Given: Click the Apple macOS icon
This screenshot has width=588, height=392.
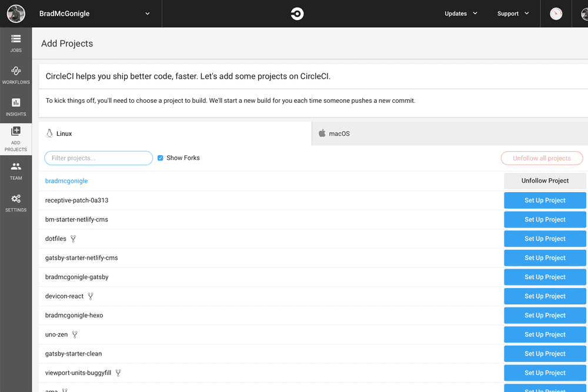Looking at the screenshot, I should click(x=322, y=133).
